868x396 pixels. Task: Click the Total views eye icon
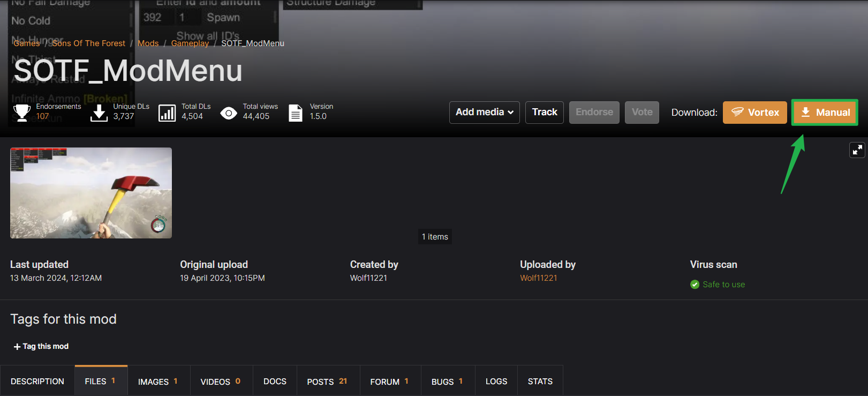pos(229,113)
